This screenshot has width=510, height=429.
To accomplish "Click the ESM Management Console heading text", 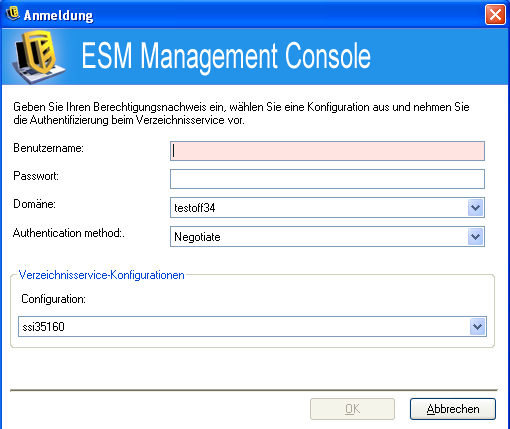I will tap(226, 56).
